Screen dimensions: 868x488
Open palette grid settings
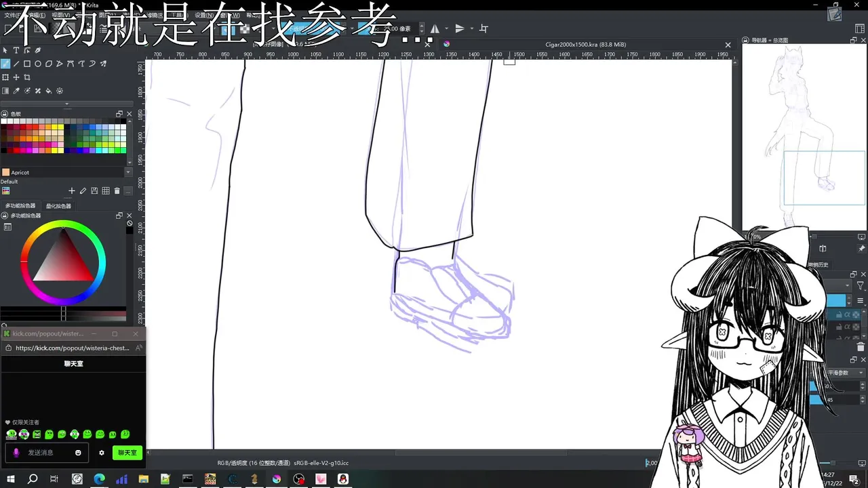106,191
